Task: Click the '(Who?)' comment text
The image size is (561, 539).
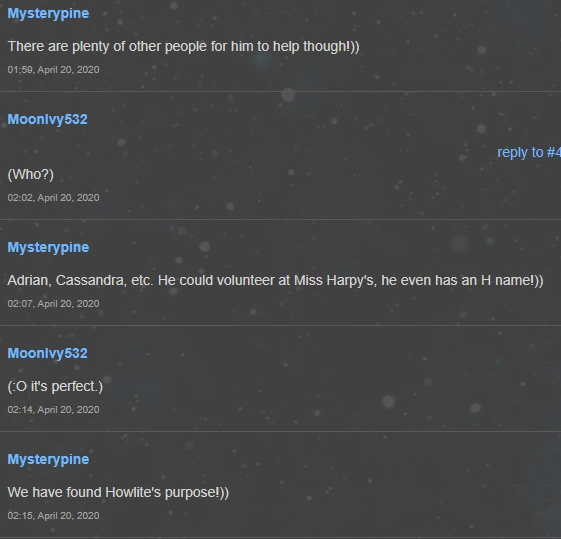Action: 31,175
